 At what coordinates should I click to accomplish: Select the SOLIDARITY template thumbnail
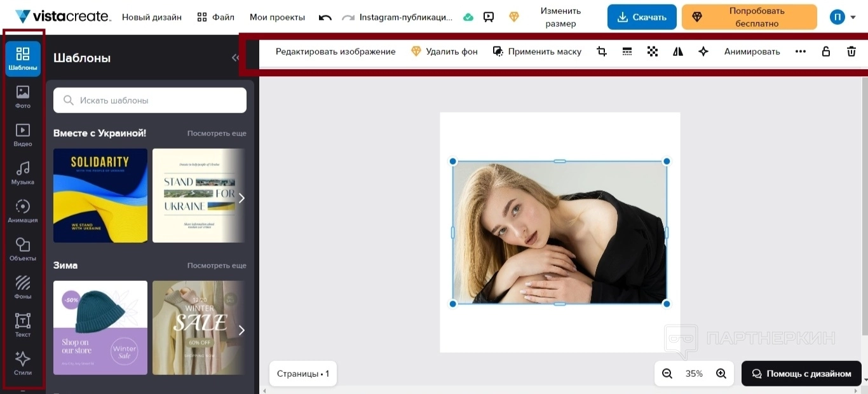100,196
